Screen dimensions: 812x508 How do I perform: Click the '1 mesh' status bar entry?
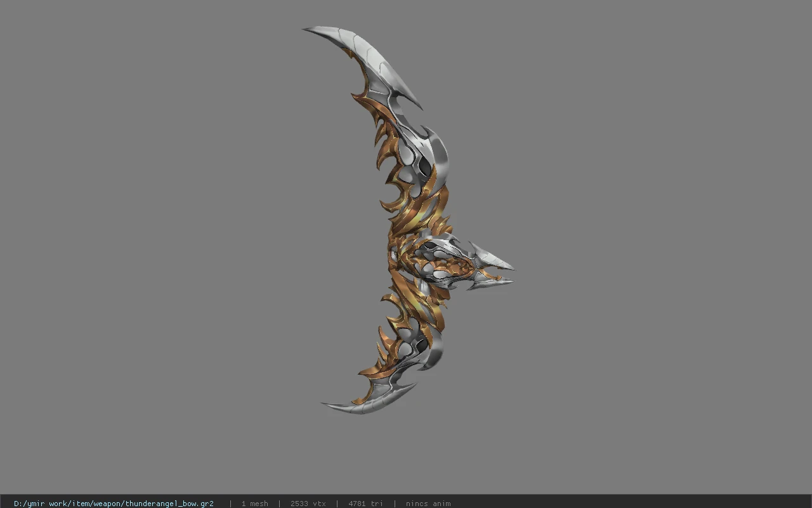pyautogui.click(x=254, y=504)
